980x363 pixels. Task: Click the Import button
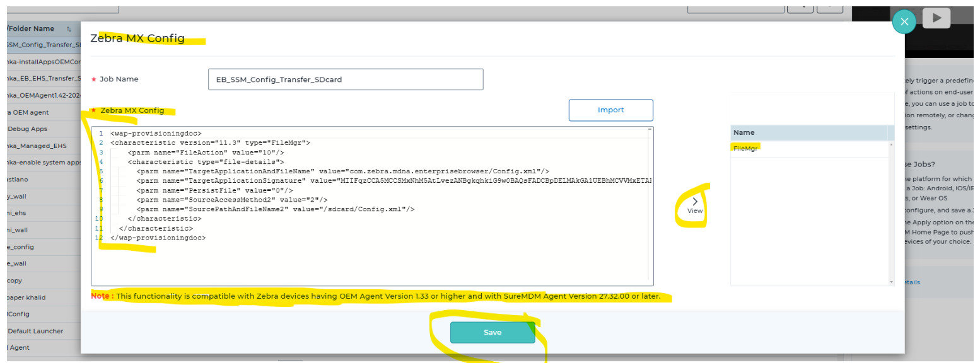pyautogui.click(x=610, y=110)
